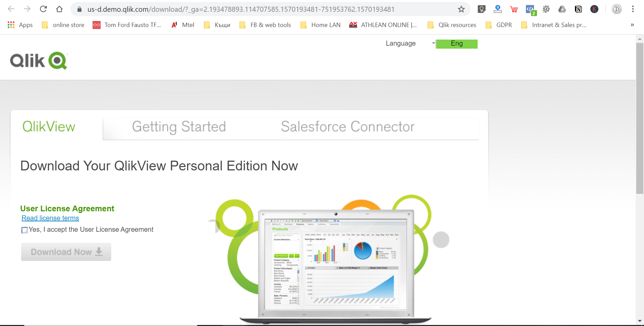This screenshot has width=644, height=326.
Task: Go to the browser home page
Action: click(59, 9)
